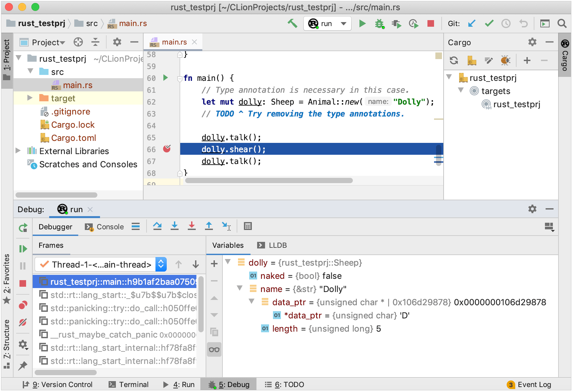Resume the program from the debug sidebar
Image resolution: width=573 pixels, height=392 pixels.
coord(23,248)
